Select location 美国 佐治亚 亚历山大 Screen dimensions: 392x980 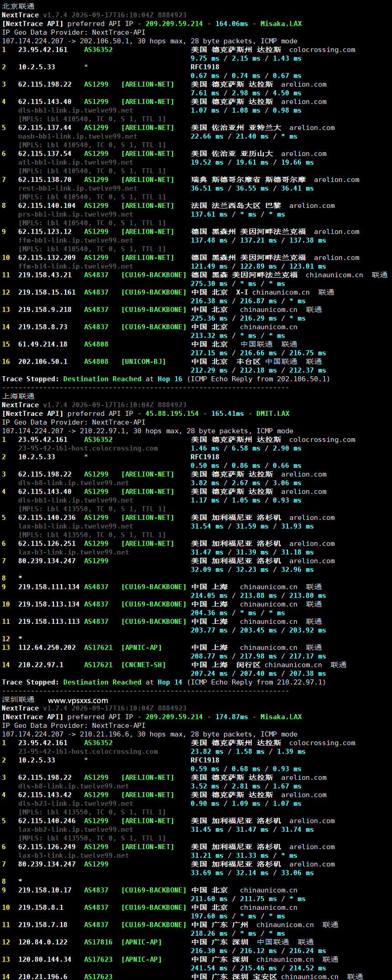pos(232,154)
